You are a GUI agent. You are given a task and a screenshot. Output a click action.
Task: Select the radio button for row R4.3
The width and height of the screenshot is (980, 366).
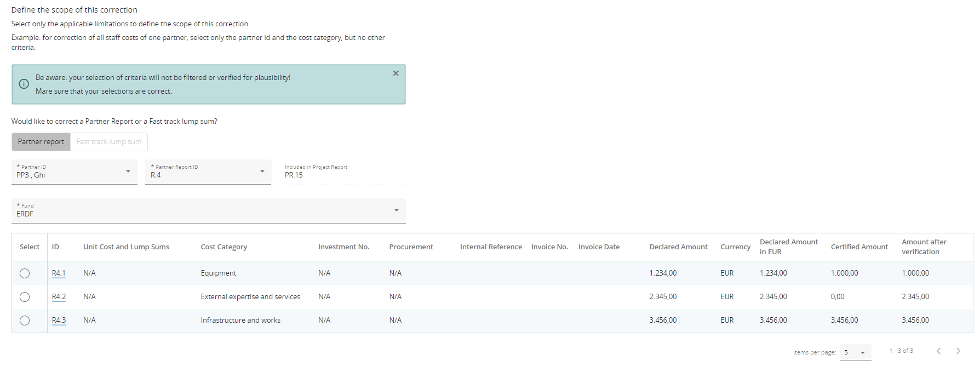(x=25, y=321)
